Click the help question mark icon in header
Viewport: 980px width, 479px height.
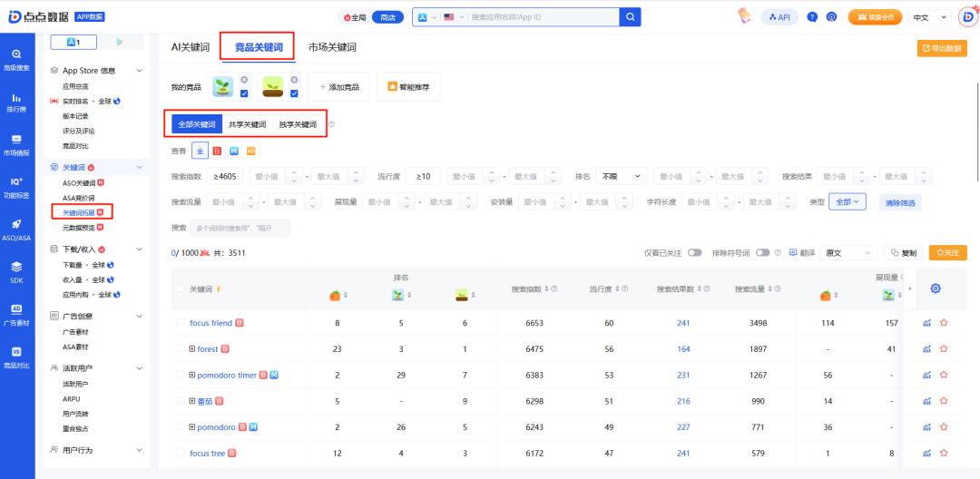click(x=812, y=17)
